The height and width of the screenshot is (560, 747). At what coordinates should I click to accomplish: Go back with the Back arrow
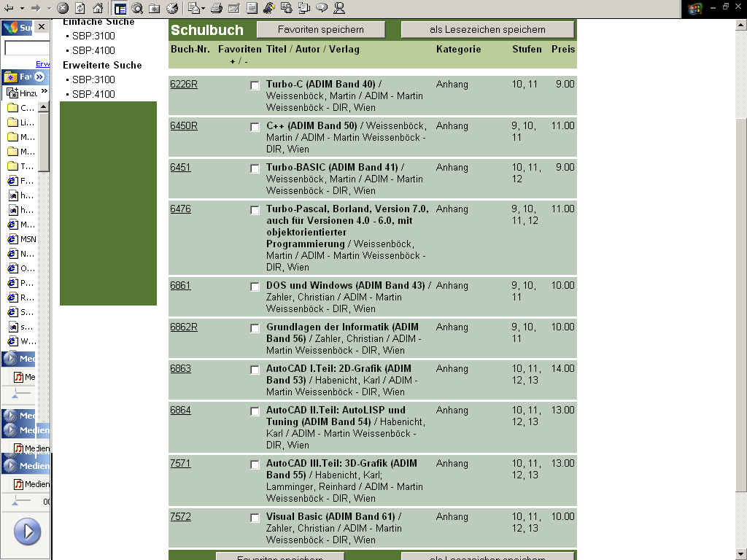(x=9, y=7)
